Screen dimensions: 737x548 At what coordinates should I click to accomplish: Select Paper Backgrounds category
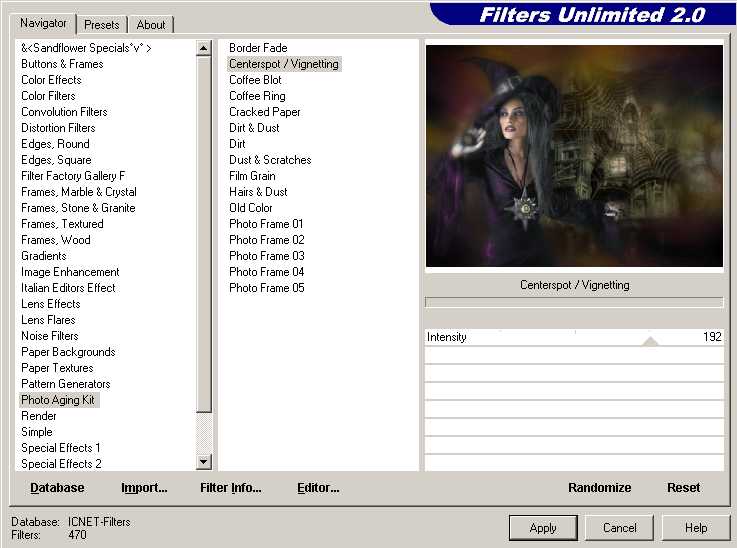tap(68, 352)
